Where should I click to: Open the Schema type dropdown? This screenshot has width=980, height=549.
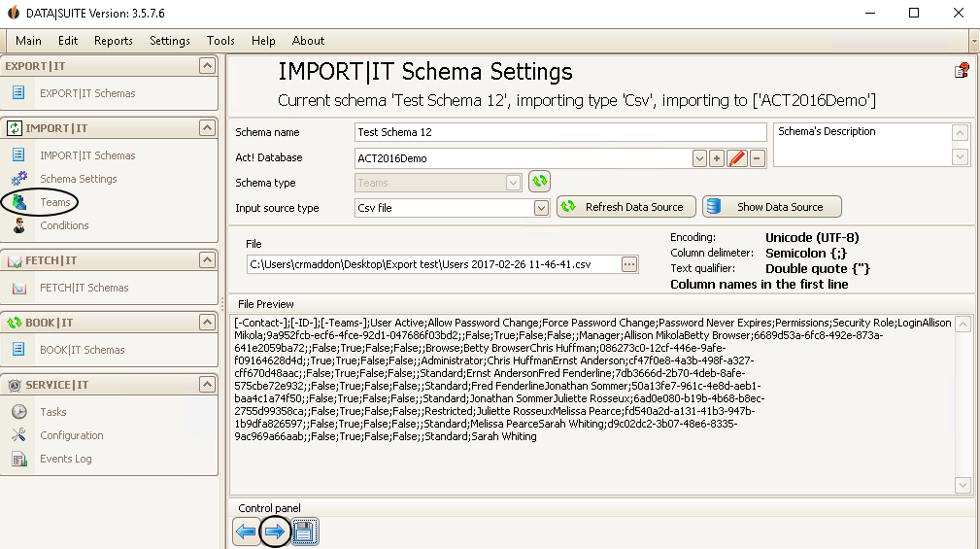pyautogui.click(x=513, y=183)
